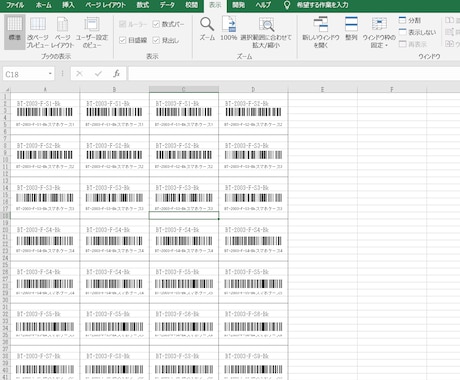Select column D header
Screen dimensions: 460x380
[253, 89]
